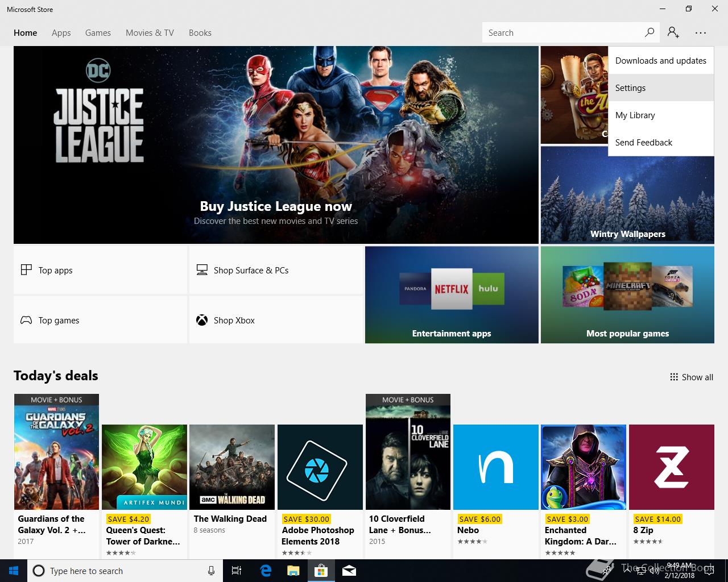Click the SAVE $14.00 deal badge

[658, 519]
